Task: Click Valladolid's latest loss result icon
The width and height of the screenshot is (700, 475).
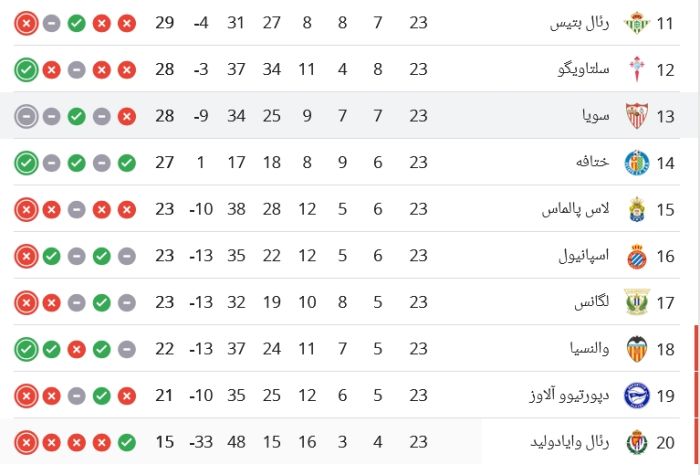Action: pyautogui.click(x=26, y=442)
